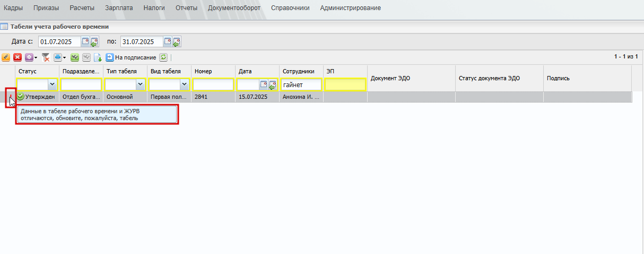This screenshot has width=644, height=254.
Task: Click the green refresh icon in toolbar
Action: click(x=163, y=57)
